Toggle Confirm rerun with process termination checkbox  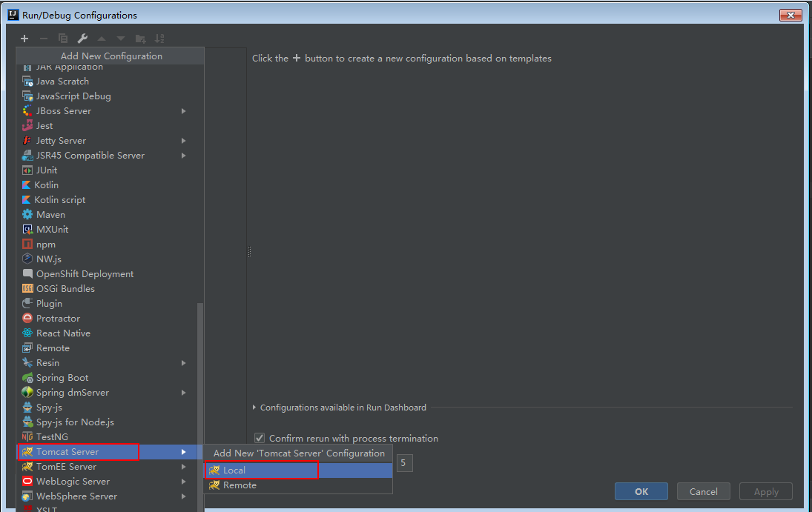(260, 439)
